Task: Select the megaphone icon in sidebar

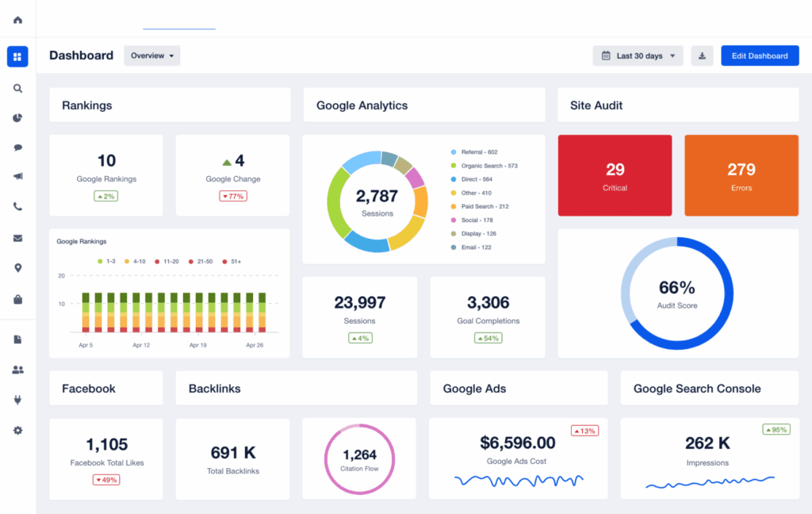Action: point(17,177)
